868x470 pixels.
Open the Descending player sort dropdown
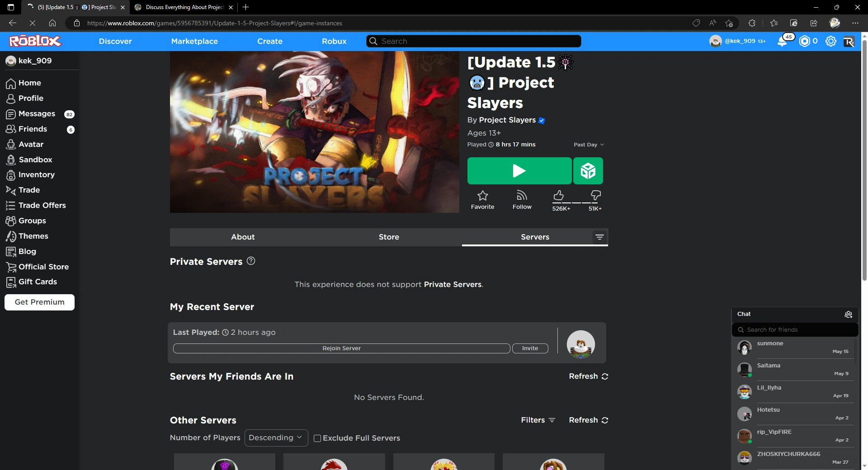pyautogui.click(x=276, y=437)
